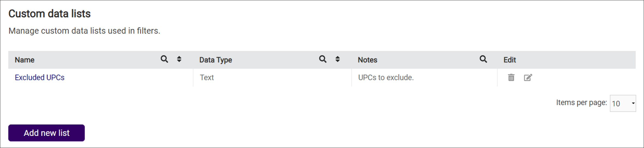Open the Excluded UPCs list link
Viewport: 644px width, 148px height.
tap(40, 77)
